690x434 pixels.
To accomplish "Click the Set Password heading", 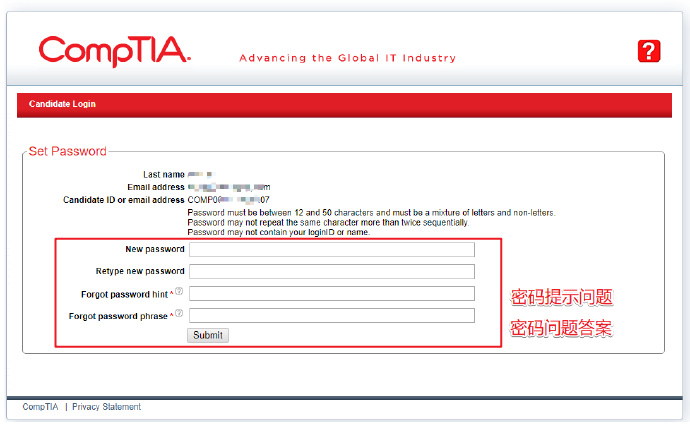I will [x=67, y=151].
